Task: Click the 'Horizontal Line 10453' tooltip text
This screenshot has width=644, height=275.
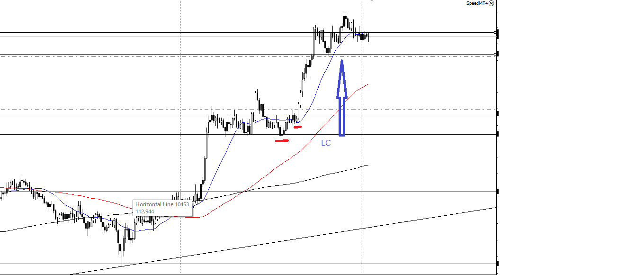Action: click(x=162, y=204)
